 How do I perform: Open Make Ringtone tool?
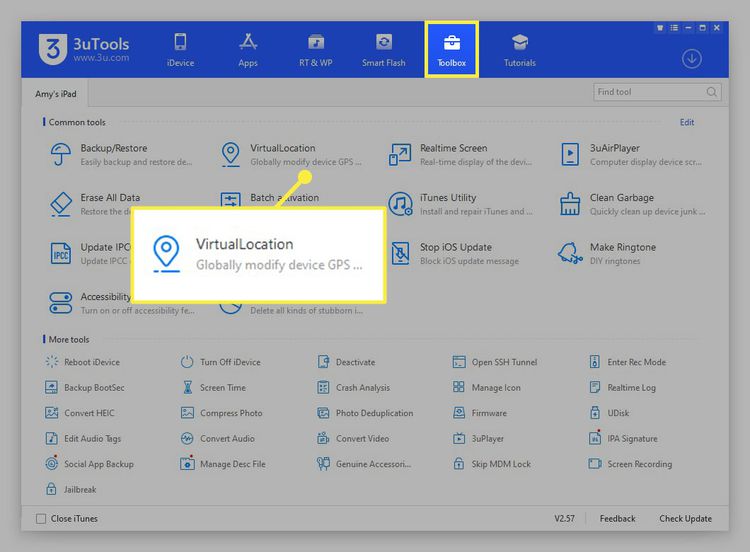click(607, 254)
